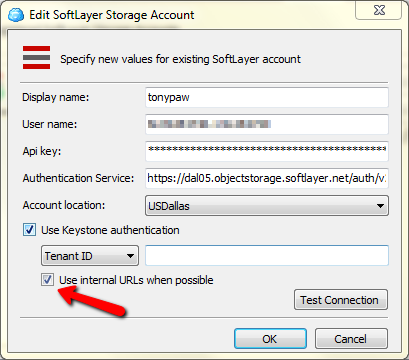
Task: Click the 'Specify new values' header text
Action: [x=180, y=59]
